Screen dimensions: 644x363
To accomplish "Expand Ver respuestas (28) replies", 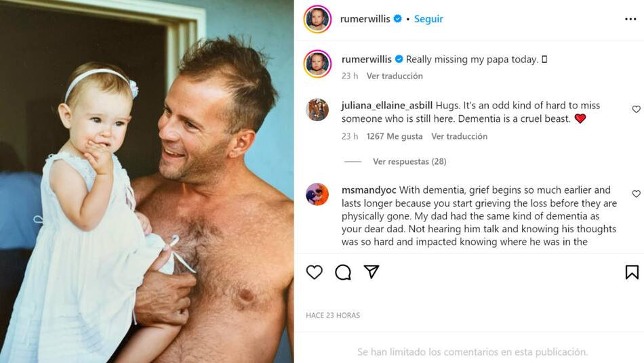I will coord(409,162).
